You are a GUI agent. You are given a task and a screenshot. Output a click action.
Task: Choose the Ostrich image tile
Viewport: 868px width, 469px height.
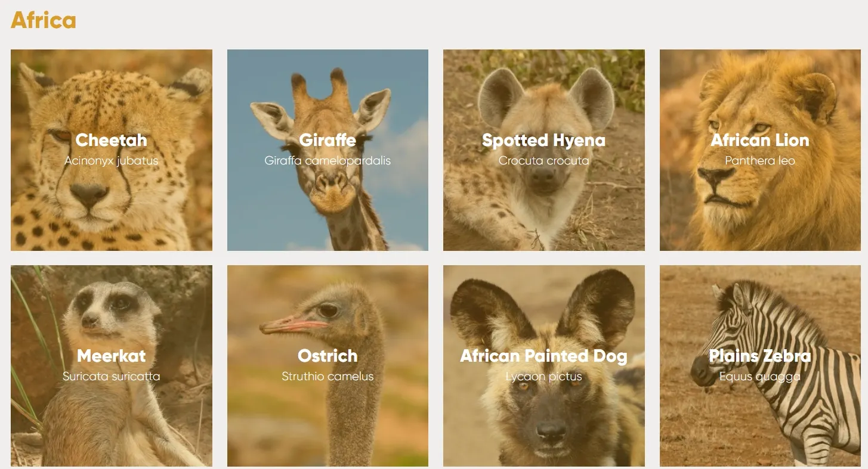pos(328,423)
